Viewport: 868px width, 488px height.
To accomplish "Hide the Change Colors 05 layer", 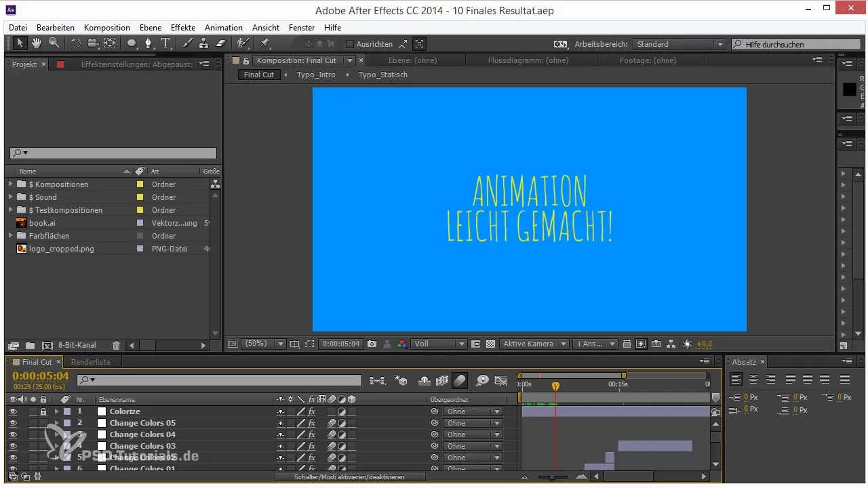I will tap(13, 423).
